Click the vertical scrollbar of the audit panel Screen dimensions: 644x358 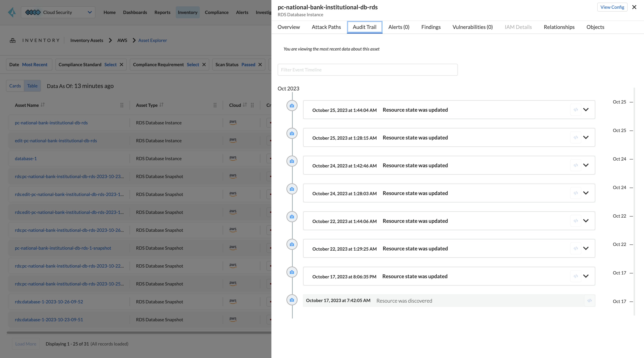click(635, 200)
